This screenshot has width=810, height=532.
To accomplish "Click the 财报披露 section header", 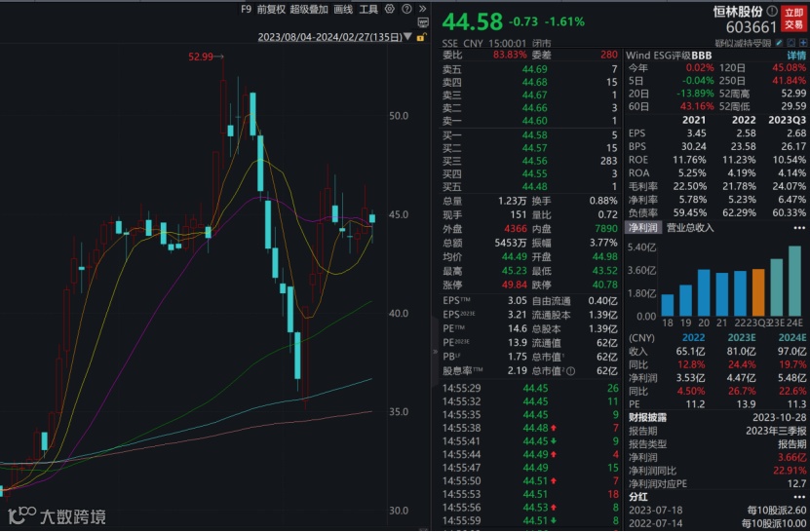I will click(x=647, y=417).
